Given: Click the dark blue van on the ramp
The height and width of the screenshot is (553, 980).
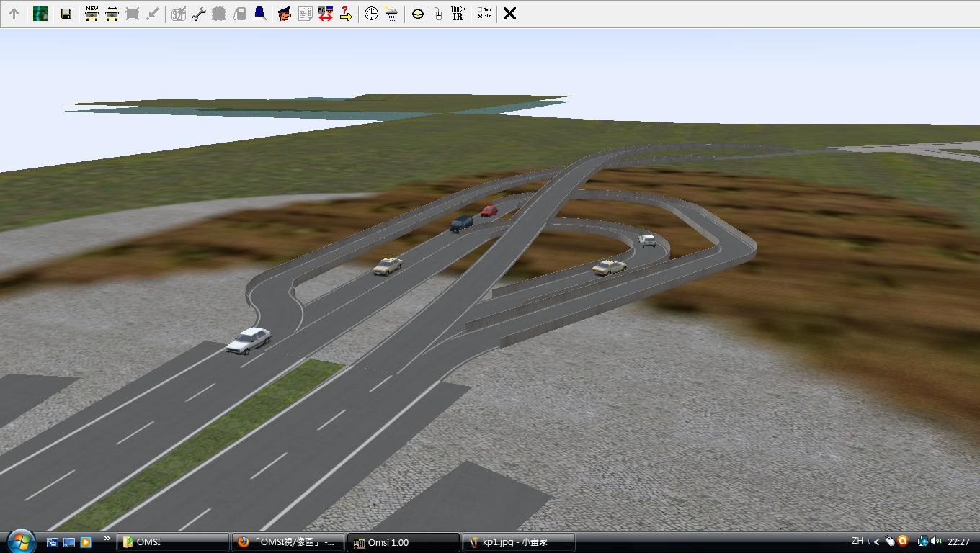Looking at the screenshot, I should click(462, 223).
